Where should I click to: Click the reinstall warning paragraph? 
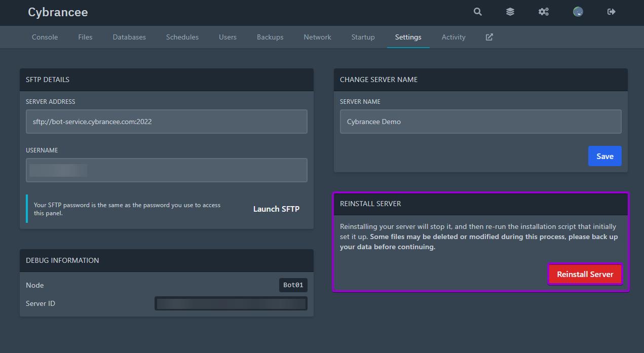tap(479, 237)
